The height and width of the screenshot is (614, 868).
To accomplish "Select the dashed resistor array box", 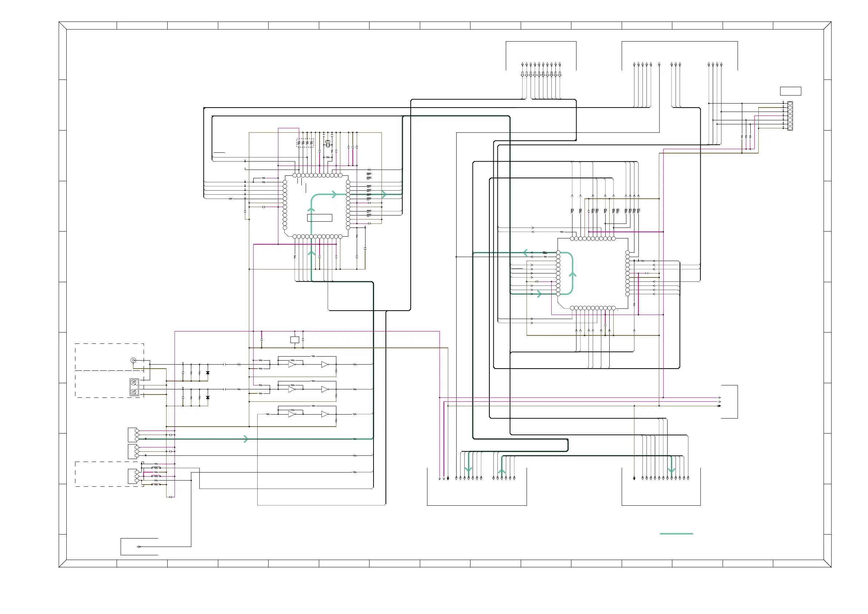I will 305,143.
